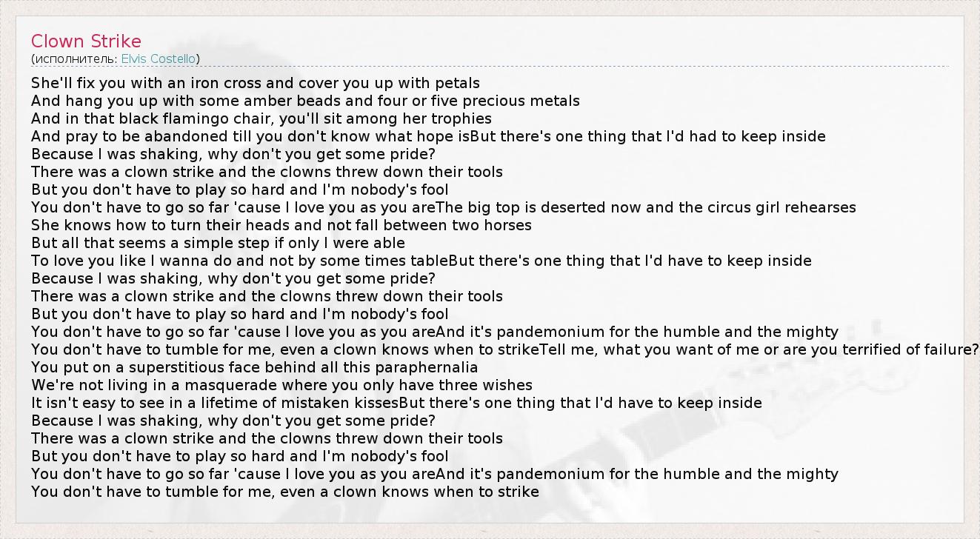Open the Elvis Costello artist link
The height and width of the screenshot is (539, 980).
pos(159,58)
